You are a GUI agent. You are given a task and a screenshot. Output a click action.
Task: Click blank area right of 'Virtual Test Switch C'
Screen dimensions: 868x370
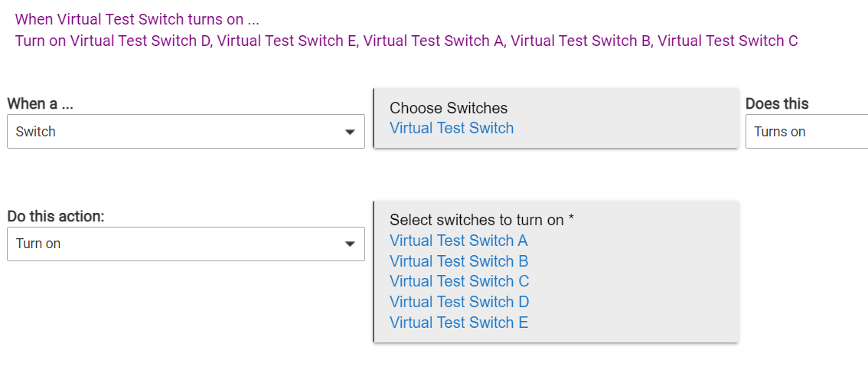pyautogui.click(x=635, y=281)
